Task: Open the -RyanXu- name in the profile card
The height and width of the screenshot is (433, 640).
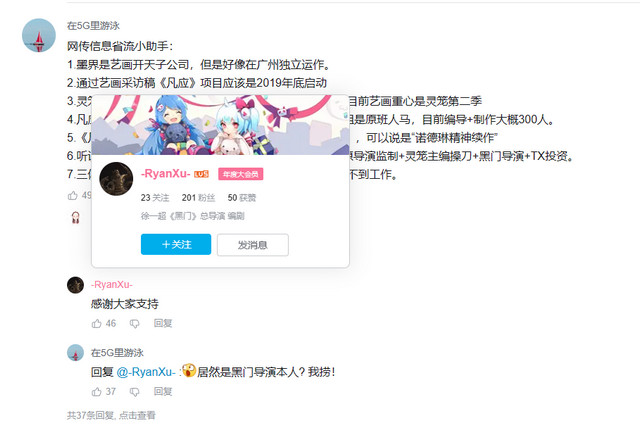Action: [166, 174]
